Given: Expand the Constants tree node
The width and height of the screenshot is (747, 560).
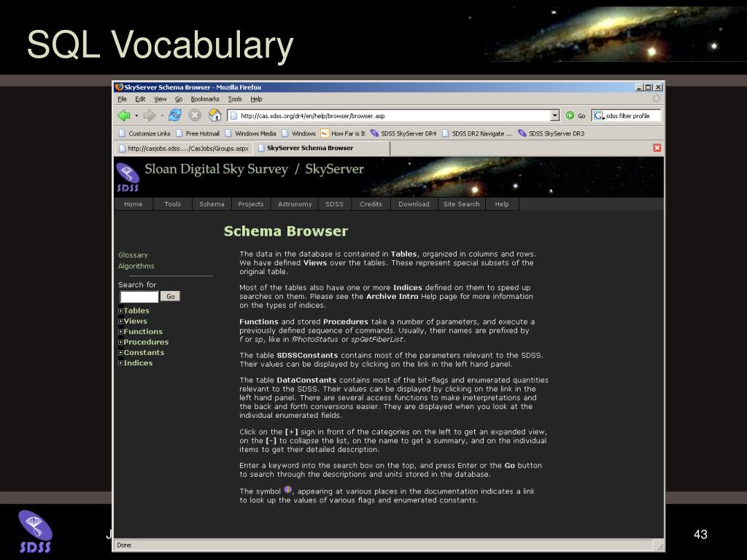Looking at the screenshot, I should tap(120, 352).
